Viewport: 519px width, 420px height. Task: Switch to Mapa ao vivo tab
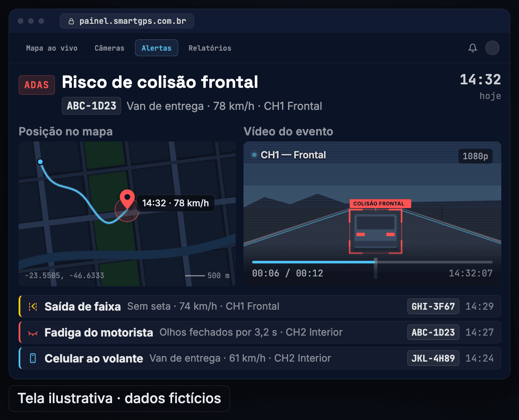[52, 48]
